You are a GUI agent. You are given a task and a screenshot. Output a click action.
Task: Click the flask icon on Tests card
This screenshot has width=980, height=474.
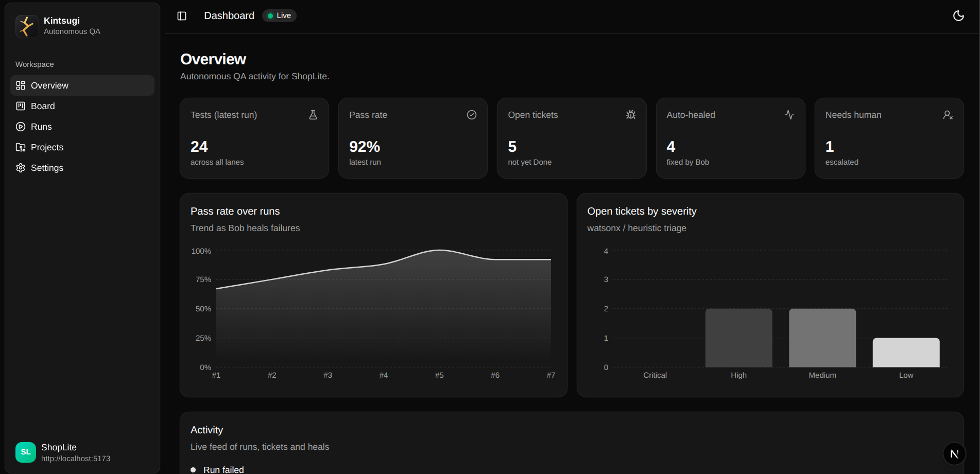(313, 115)
